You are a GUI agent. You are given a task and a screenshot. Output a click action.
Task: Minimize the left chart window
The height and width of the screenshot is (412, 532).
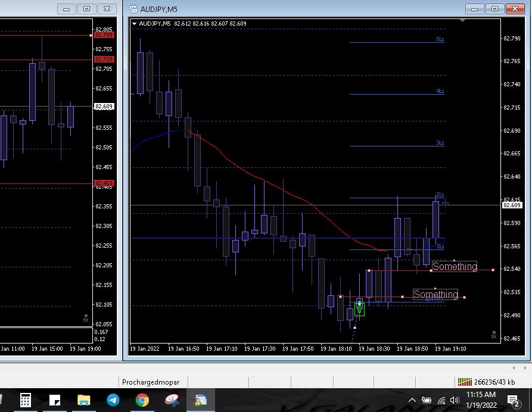pyautogui.click(x=67, y=9)
